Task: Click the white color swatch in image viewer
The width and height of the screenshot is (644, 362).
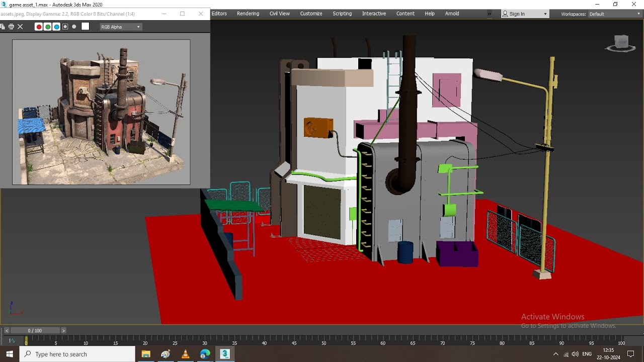Action: tap(86, 27)
